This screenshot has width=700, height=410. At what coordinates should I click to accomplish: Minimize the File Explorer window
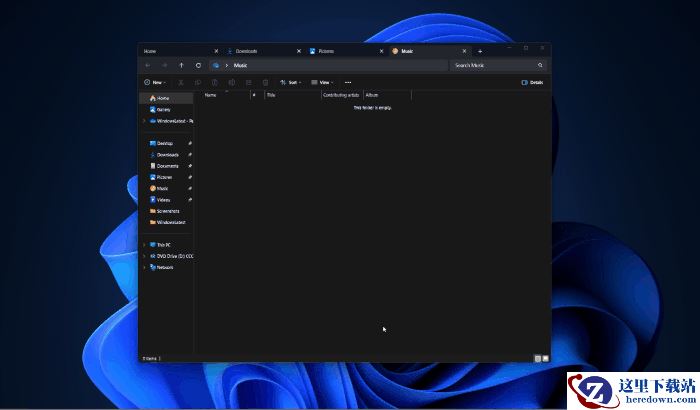click(509, 48)
